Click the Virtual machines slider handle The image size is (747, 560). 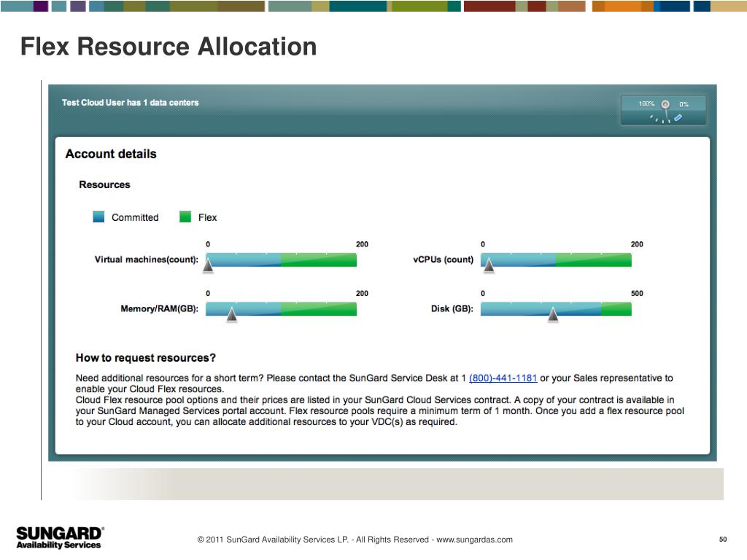[208, 264]
